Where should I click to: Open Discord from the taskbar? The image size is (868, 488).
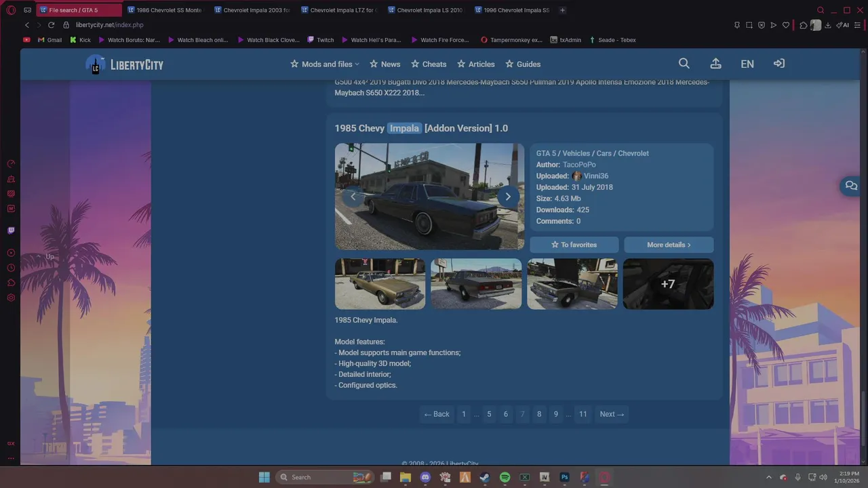(x=425, y=477)
